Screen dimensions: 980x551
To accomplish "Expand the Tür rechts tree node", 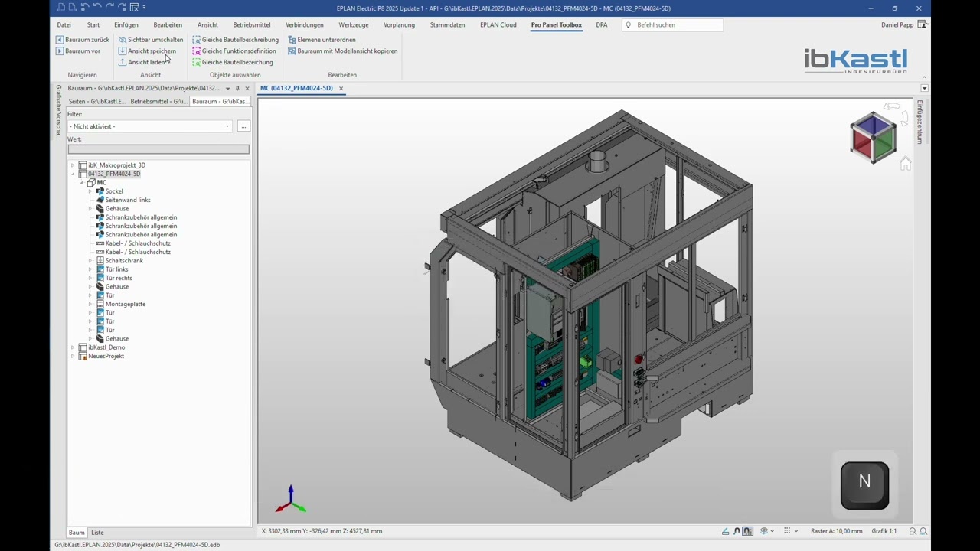I will click(90, 278).
